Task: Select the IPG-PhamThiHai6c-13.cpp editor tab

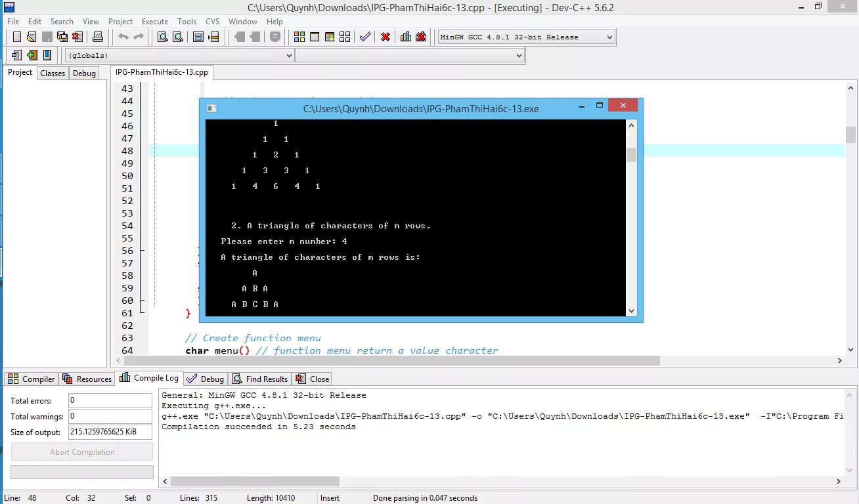Action: (162, 72)
